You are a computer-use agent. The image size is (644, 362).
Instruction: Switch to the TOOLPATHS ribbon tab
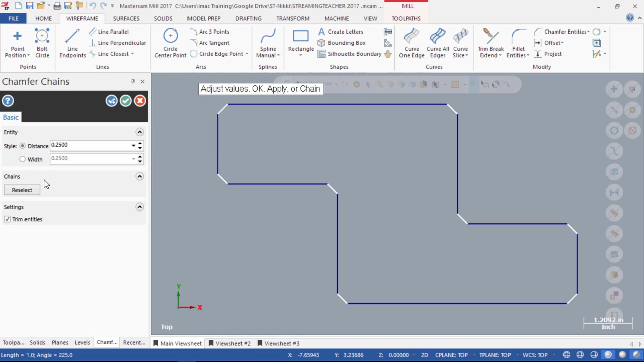[x=406, y=18]
